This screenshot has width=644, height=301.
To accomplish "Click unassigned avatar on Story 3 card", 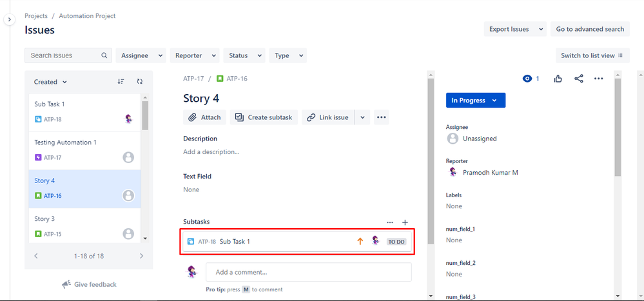I will tap(128, 234).
